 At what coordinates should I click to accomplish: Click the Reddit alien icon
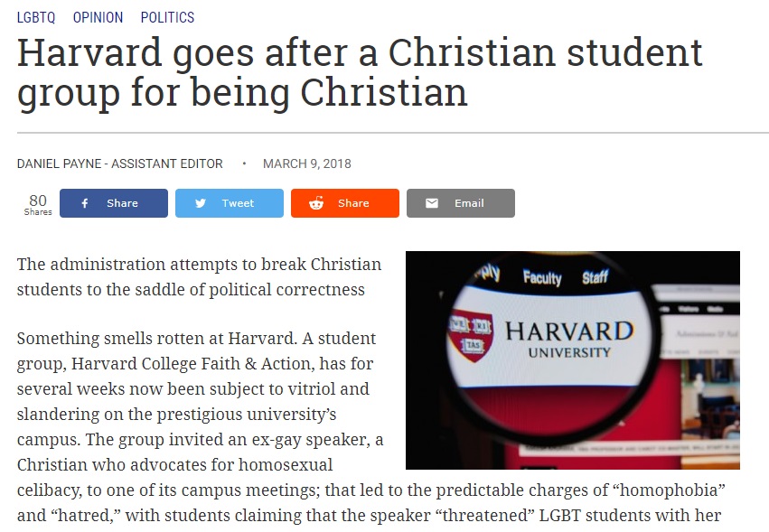pos(316,203)
